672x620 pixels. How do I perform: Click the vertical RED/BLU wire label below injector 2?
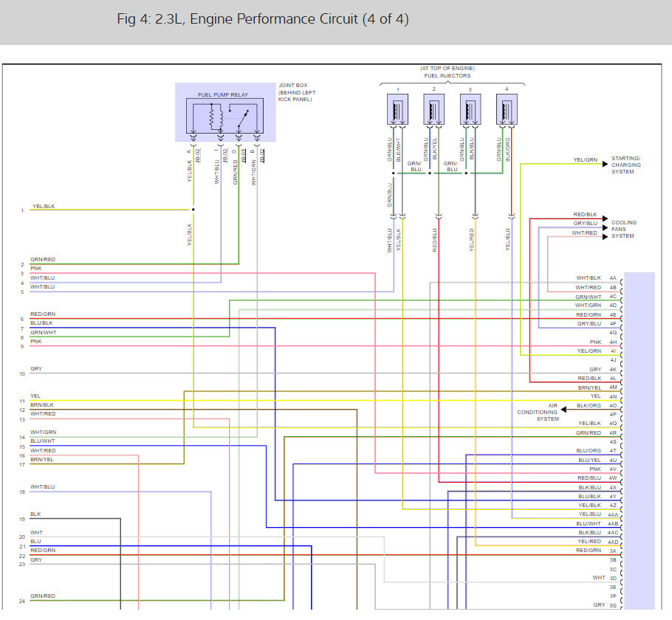434,240
